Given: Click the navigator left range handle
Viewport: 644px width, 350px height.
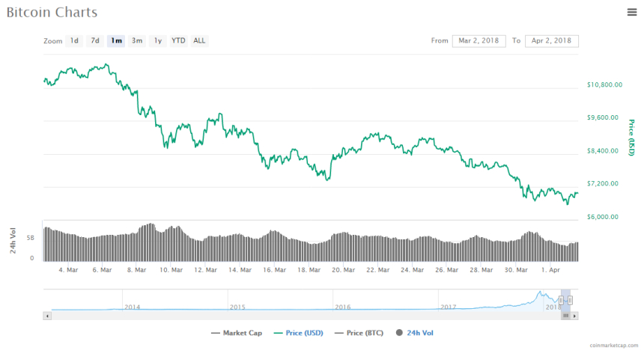Looking at the screenshot, I should coord(561,300).
